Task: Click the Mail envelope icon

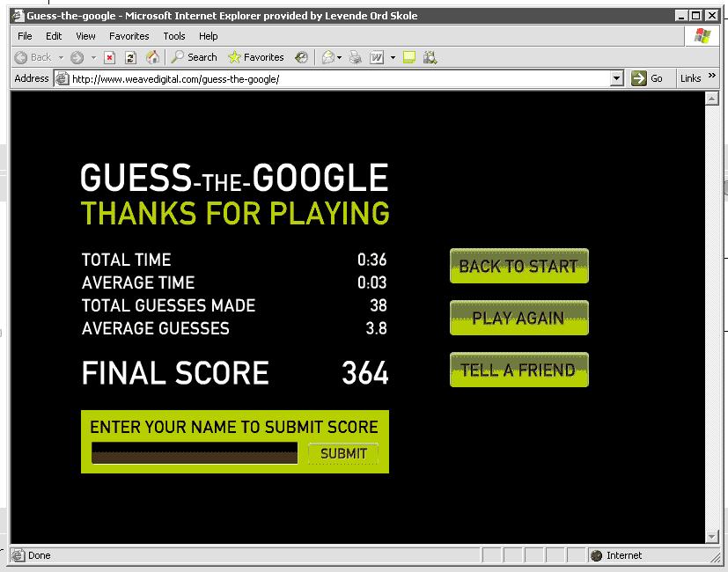Action: point(328,57)
